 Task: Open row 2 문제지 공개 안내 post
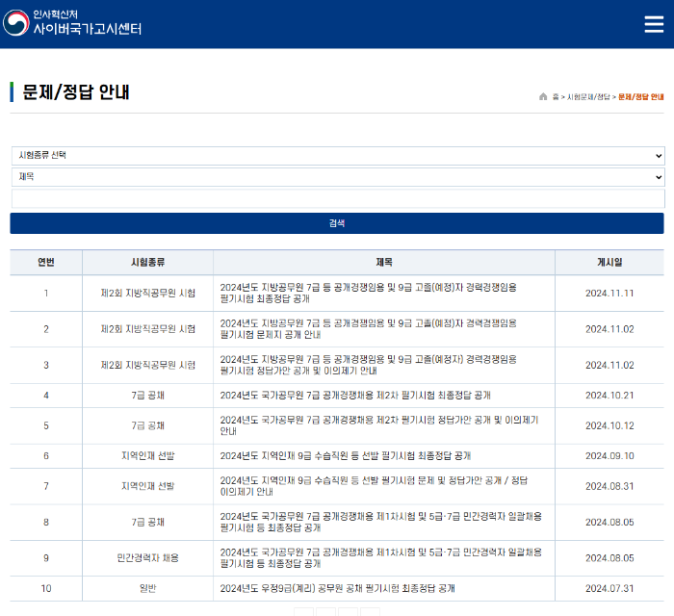coord(369,329)
